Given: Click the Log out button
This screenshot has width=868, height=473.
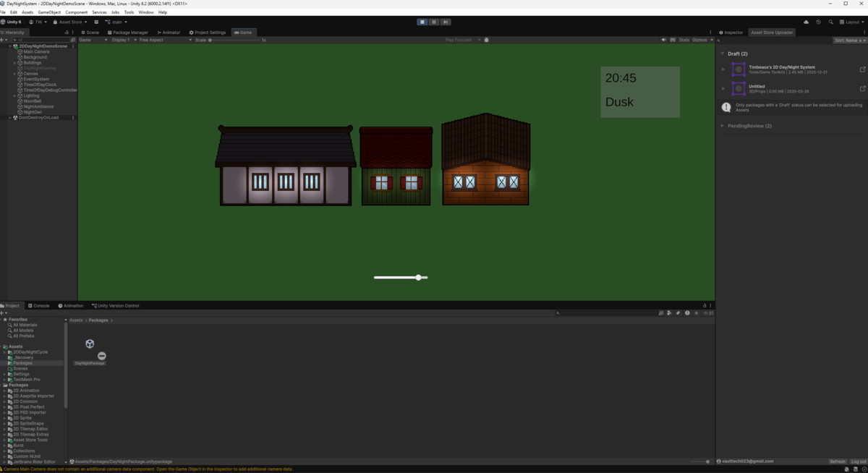Looking at the screenshot, I should tap(858, 461).
